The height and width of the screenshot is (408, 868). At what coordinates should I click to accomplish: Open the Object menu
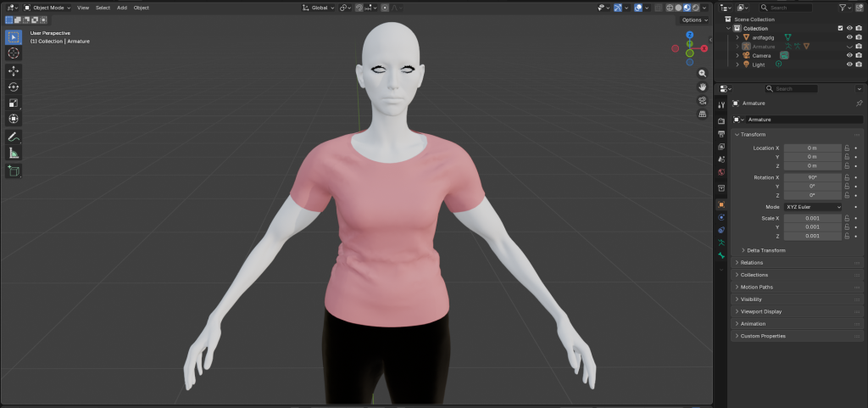coord(141,8)
